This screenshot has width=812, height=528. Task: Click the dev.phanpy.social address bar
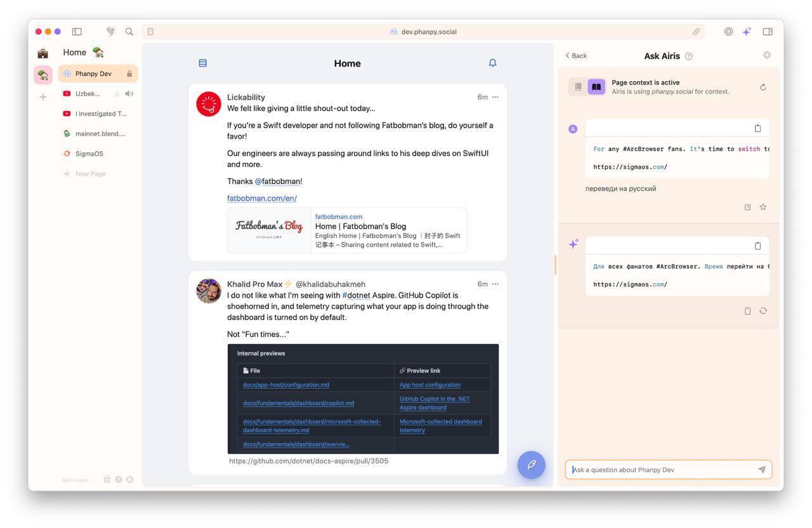[424, 32]
